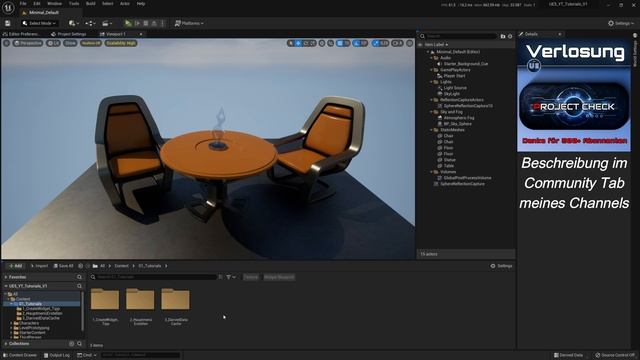This screenshot has height=360, width=640.
Task: Open the viewport options hamburger icon
Action: (7, 43)
